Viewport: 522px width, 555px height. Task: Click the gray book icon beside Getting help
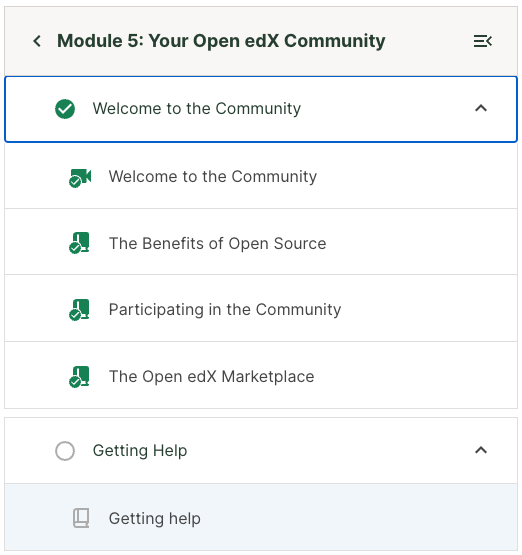pos(81,518)
